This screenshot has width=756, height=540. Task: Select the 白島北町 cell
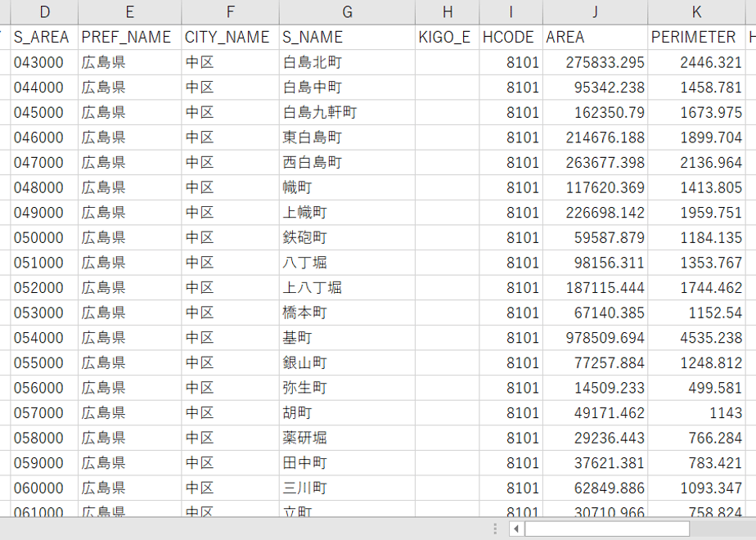(347, 62)
